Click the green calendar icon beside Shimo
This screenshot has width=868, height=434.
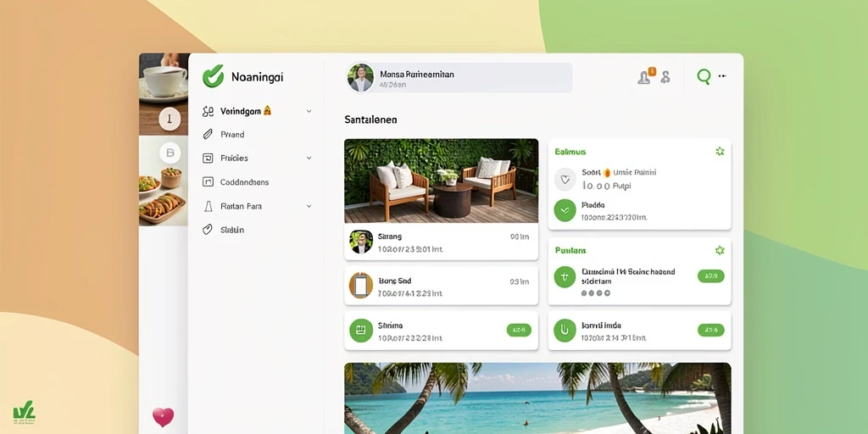point(360,331)
